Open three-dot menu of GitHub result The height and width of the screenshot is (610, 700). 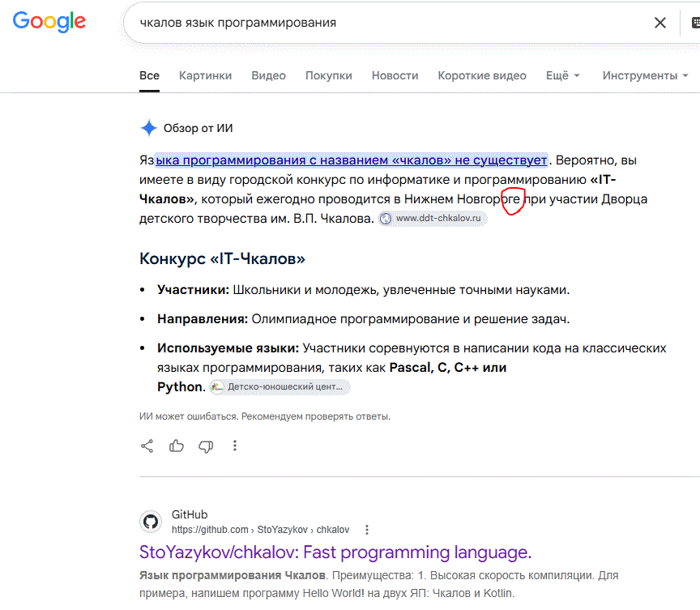pyautogui.click(x=367, y=530)
